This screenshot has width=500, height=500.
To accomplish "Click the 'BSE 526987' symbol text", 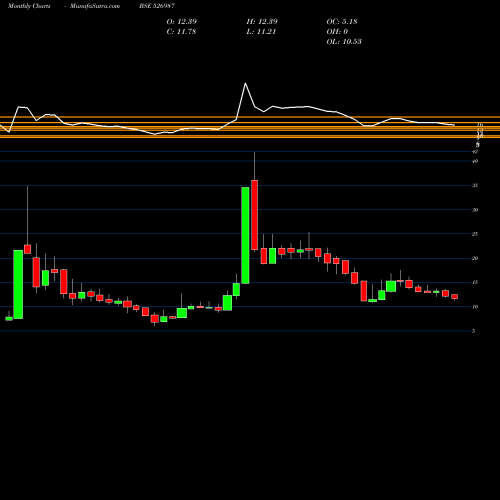I will pos(157,6).
